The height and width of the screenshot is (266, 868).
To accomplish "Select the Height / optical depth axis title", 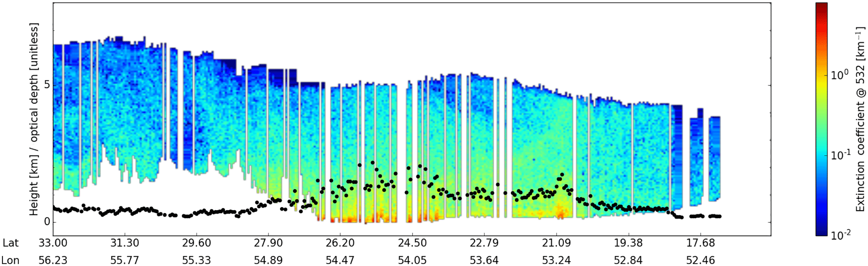I will point(34,120).
